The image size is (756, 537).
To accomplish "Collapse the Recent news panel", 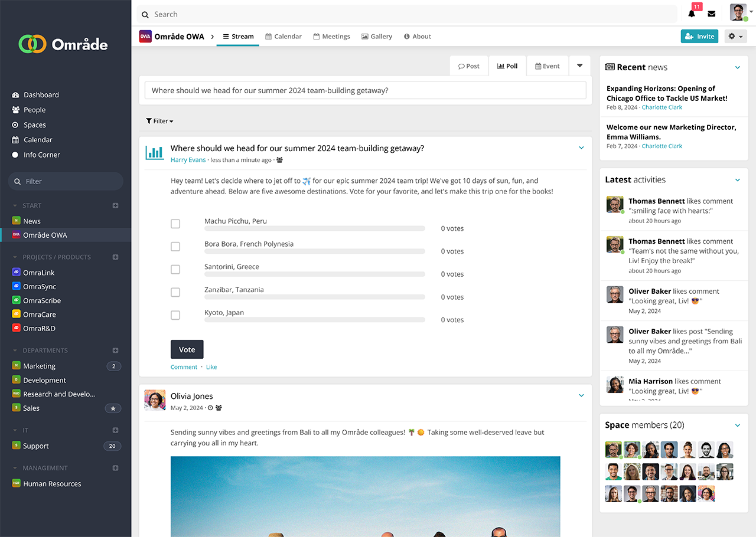I will pos(737,68).
